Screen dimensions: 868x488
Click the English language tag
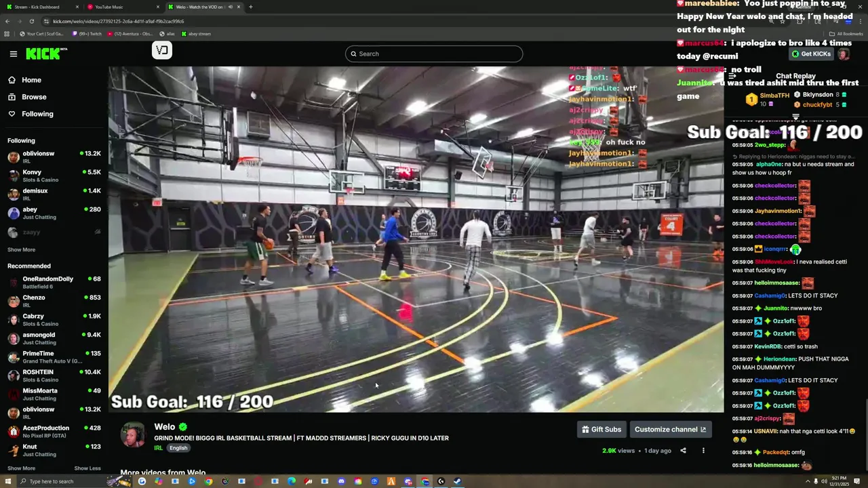pyautogui.click(x=178, y=448)
